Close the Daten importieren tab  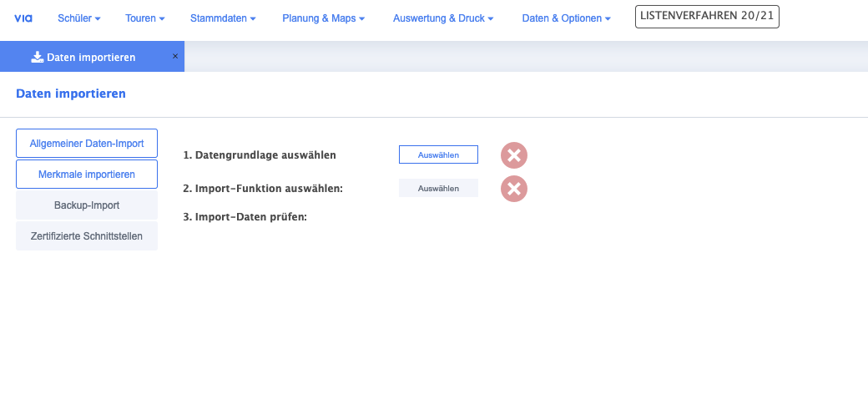[175, 56]
